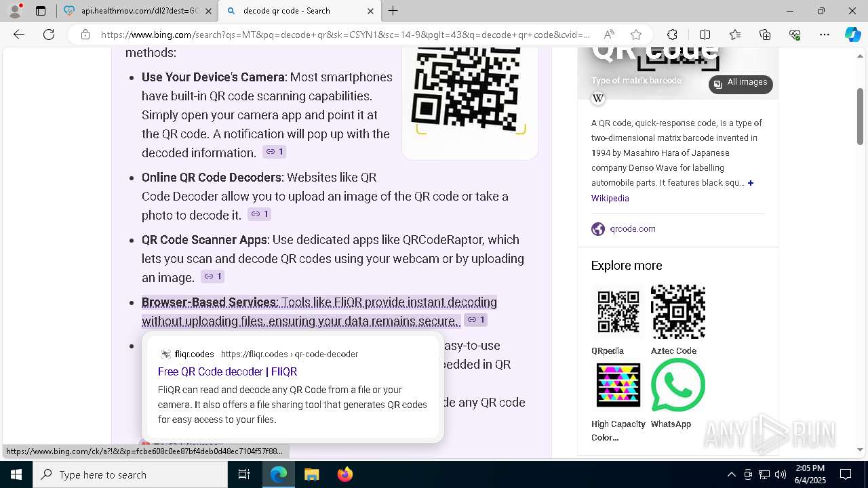Open citation 1 after Use Your Device's Camera
868x488 pixels.
[274, 152]
